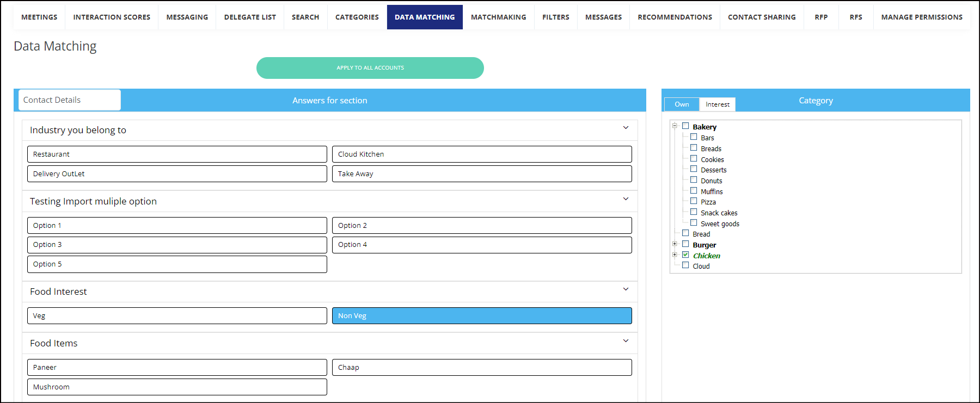Enable the Pizza checkbox
The image size is (980, 403).
694,201
